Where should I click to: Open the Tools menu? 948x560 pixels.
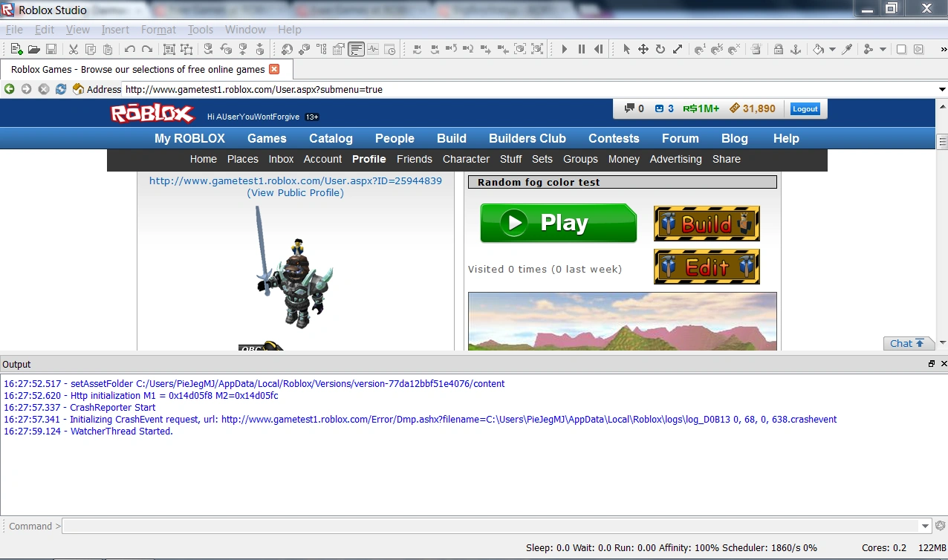tap(201, 30)
